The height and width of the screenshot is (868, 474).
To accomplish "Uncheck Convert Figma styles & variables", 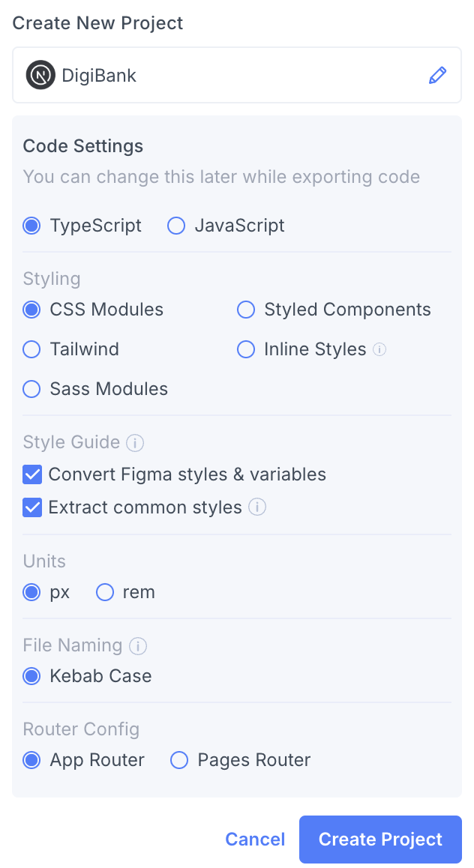I will 32,474.
